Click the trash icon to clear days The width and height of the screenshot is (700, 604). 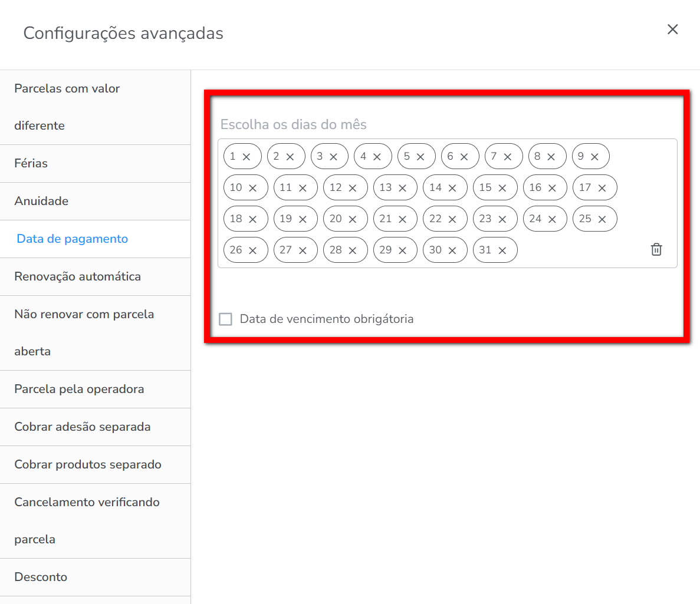click(x=656, y=249)
